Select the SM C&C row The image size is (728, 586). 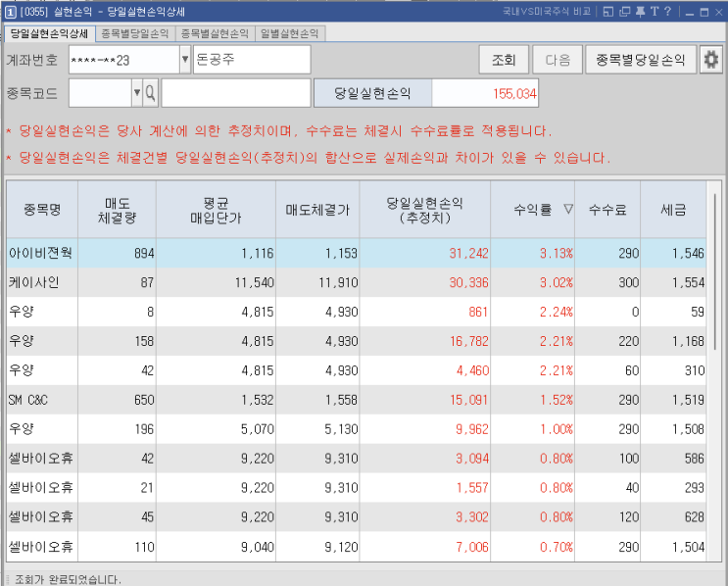pos(357,400)
